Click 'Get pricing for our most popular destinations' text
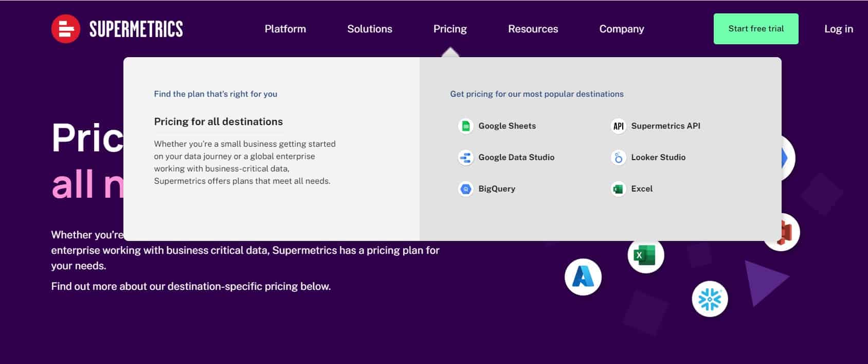Viewport: 868px width, 364px height. tap(537, 94)
